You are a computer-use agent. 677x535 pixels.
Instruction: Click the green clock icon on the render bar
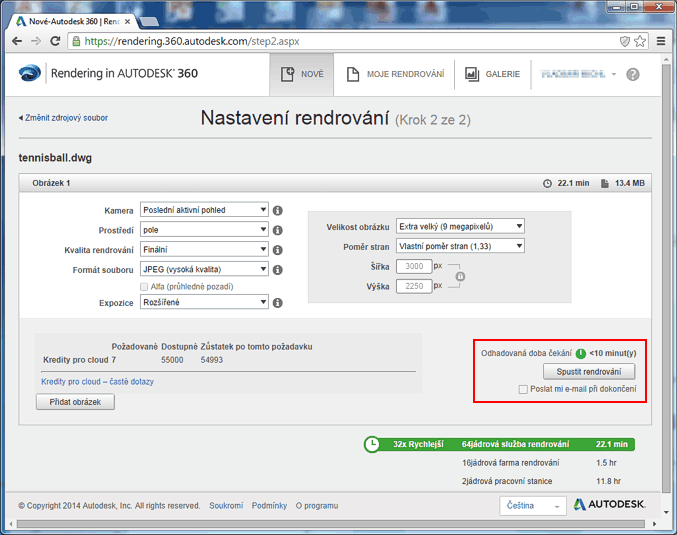372,444
